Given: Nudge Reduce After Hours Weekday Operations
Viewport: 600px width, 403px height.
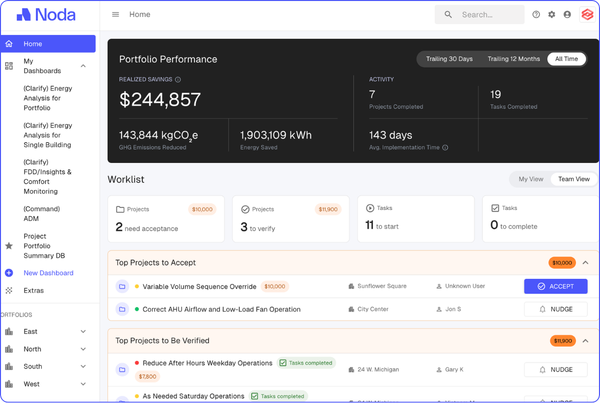Looking at the screenshot, I should (x=556, y=370).
